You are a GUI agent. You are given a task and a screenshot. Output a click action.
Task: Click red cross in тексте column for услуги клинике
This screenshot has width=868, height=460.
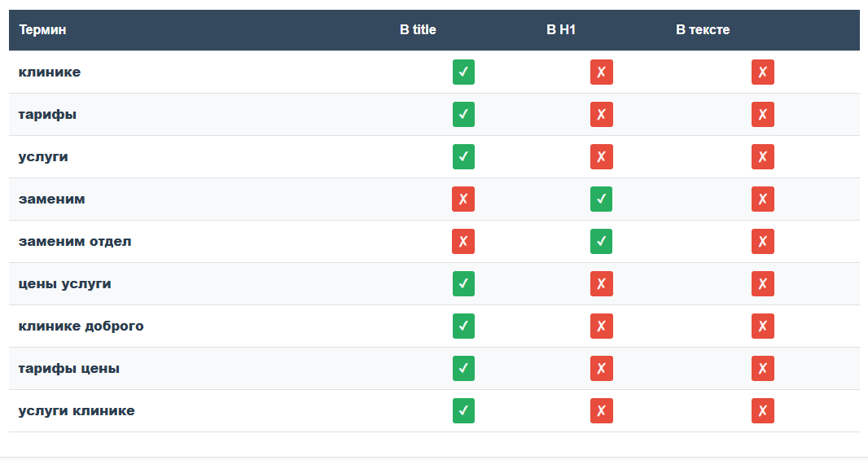tap(762, 410)
